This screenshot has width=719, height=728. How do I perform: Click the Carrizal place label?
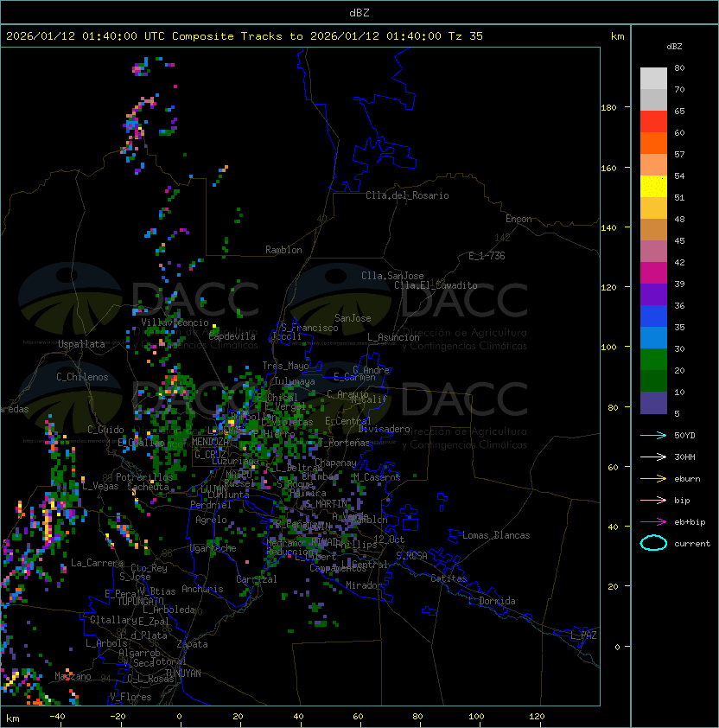tap(256, 579)
